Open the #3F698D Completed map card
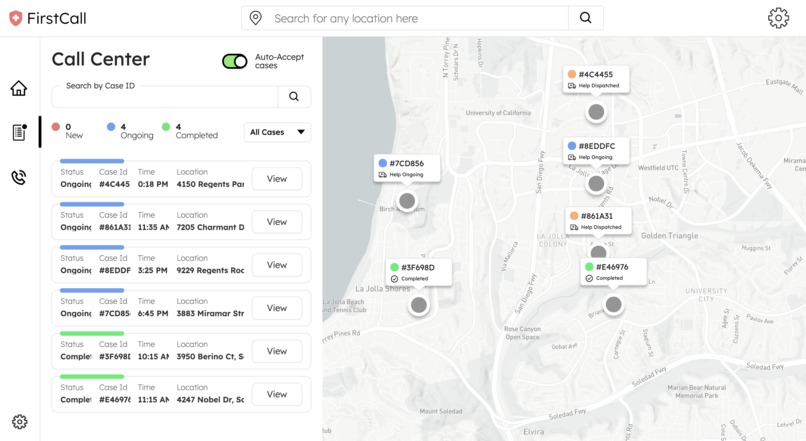806x441 pixels. pyautogui.click(x=418, y=272)
